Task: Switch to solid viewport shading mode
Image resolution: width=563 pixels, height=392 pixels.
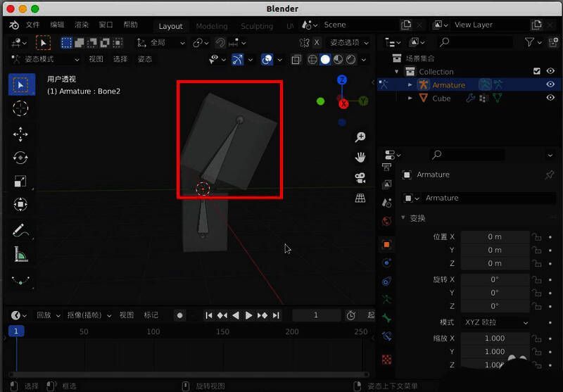Action: pyautogui.click(x=325, y=60)
